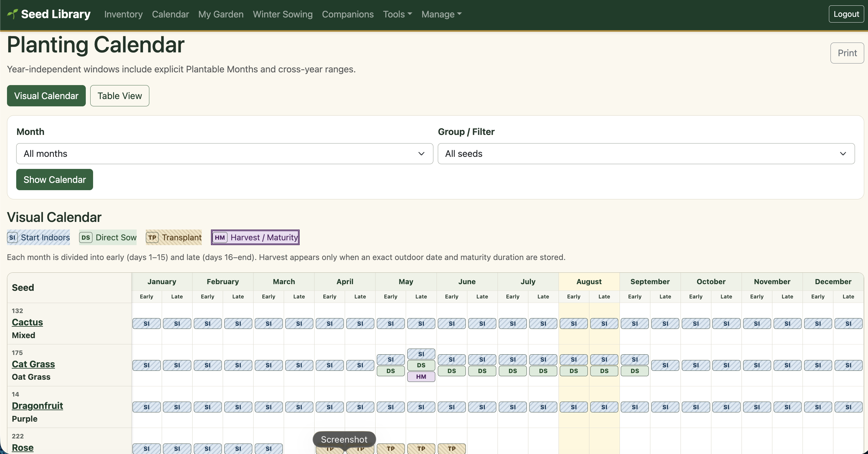The height and width of the screenshot is (454, 868).
Task: Click the Logout button
Action: (x=846, y=14)
